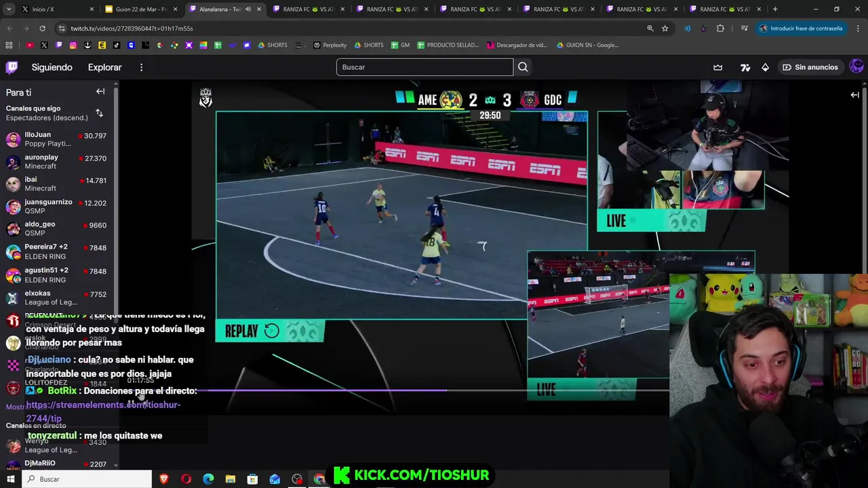
Task: Focus the Twitch Buscar search field
Action: point(425,67)
